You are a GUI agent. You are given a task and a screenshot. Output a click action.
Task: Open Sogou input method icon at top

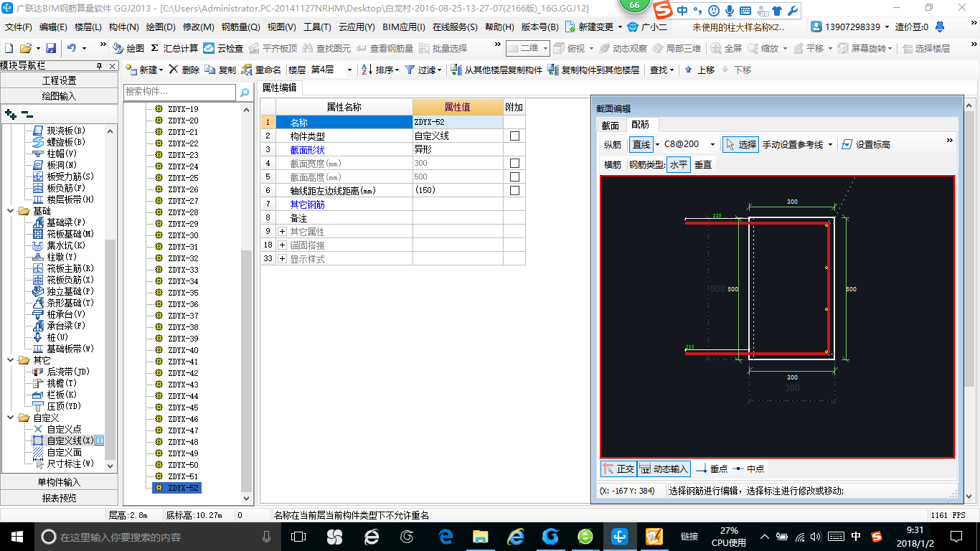664,10
